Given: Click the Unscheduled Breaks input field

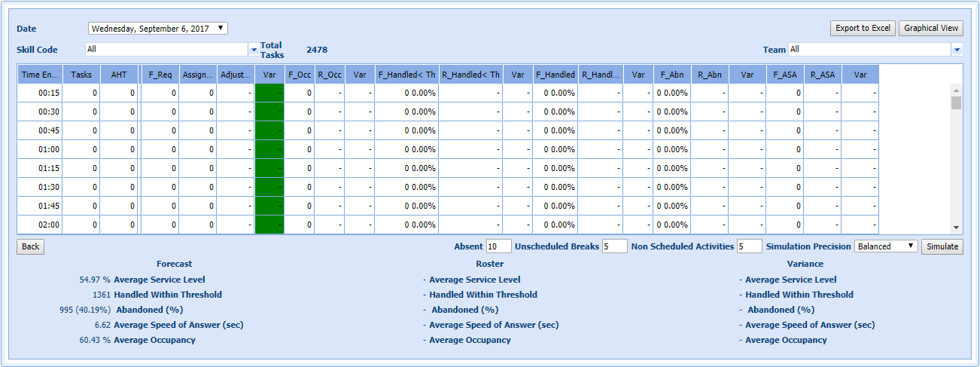Looking at the screenshot, I should point(614,246).
